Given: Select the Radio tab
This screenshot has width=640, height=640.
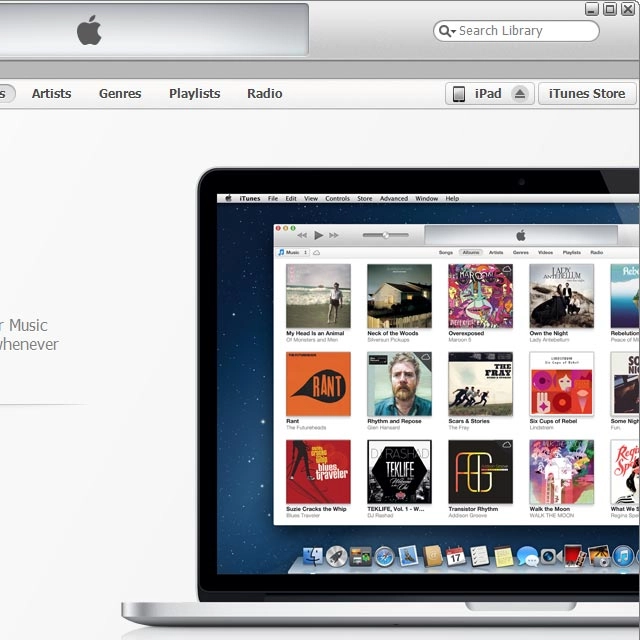Looking at the screenshot, I should coord(265,94).
